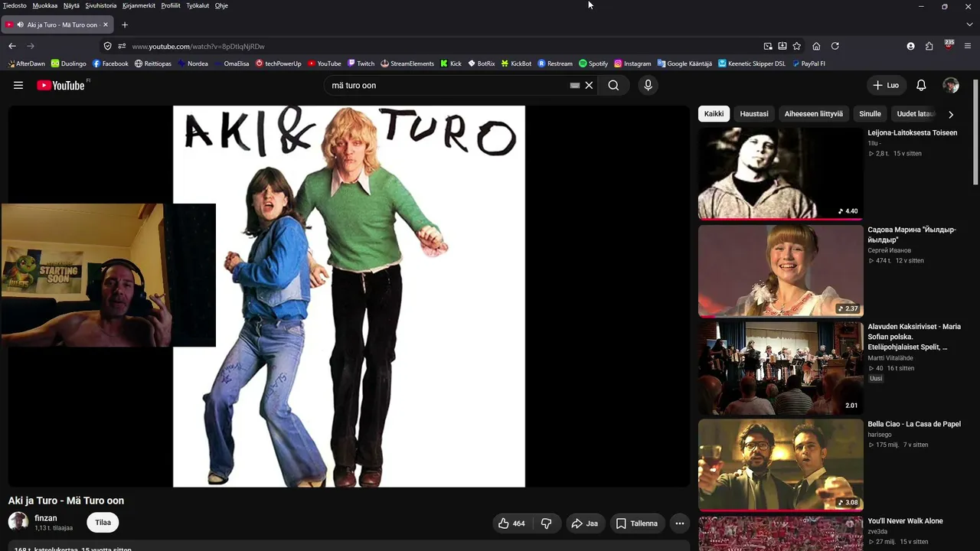This screenshot has height=551, width=980.
Task: Open the finzan channel name link
Action: (x=46, y=518)
